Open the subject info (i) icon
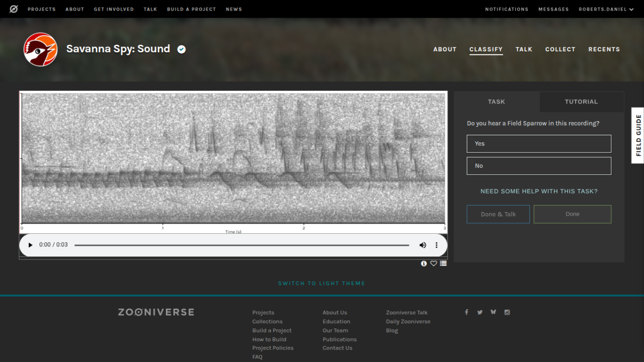This screenshot has width=644, height=362. pos(424,263)
